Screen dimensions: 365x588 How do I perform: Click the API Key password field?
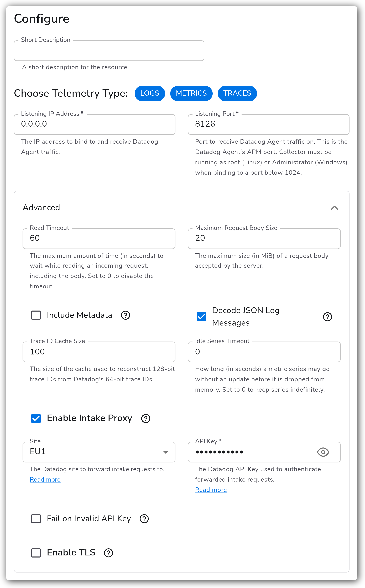pos(264,452)
